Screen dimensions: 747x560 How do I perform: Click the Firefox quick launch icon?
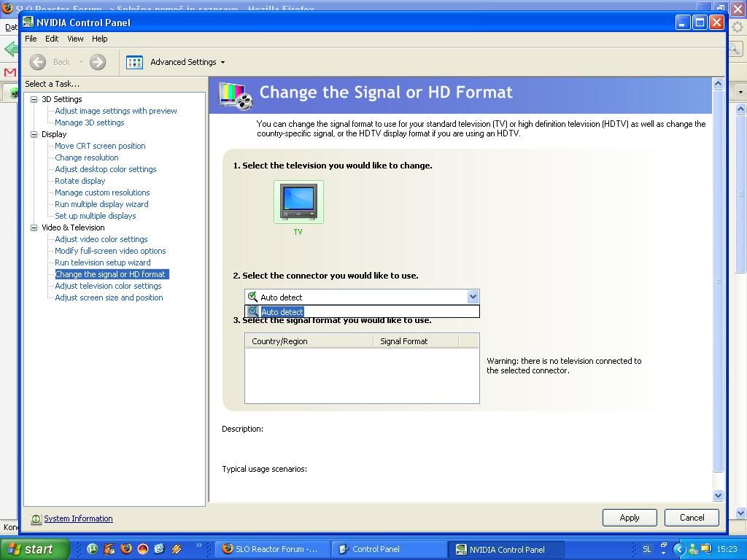126,549
